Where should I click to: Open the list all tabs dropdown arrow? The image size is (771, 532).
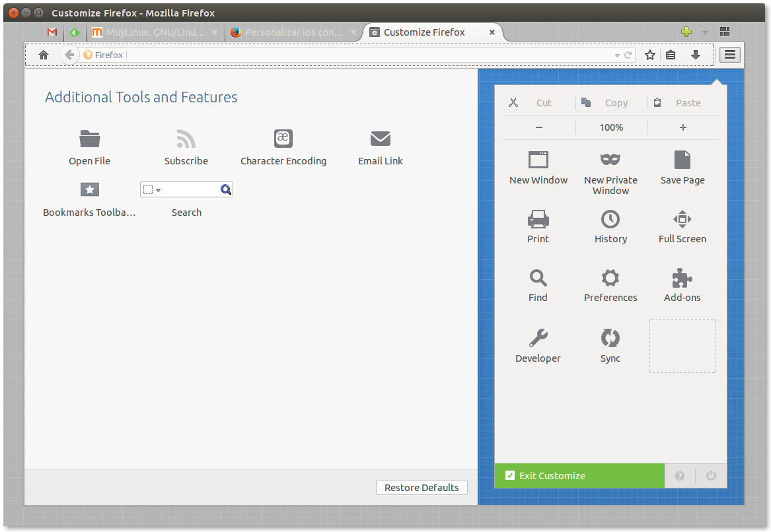tap(705, 32)
